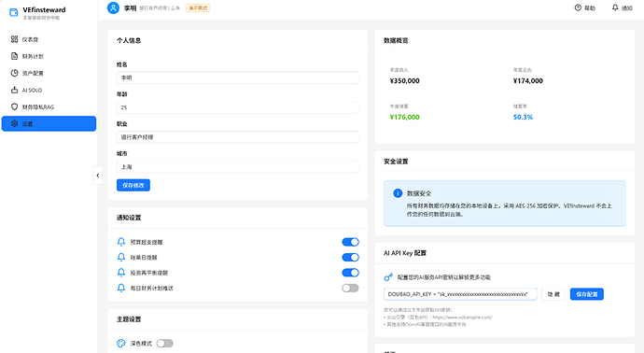Screen dimensions: 644x353
Task: Click the palette icon beside 深色模式
Action: pyautogui.click(x=121, y=343)
